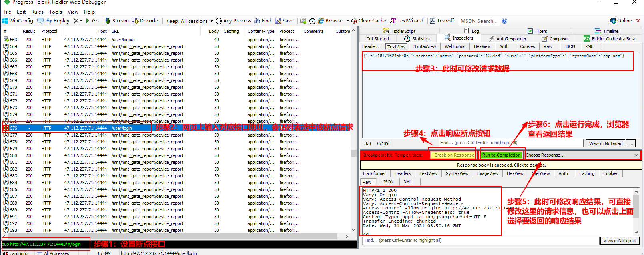Screen dimensions: 644x255
Task: Open the View menu
Action: click(73, 12)
